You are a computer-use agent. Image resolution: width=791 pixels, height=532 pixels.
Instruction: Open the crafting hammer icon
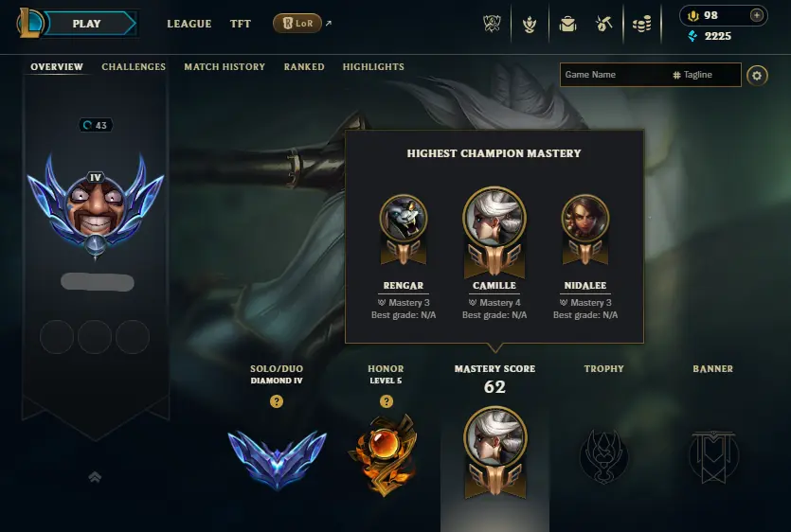coord(603,24)
